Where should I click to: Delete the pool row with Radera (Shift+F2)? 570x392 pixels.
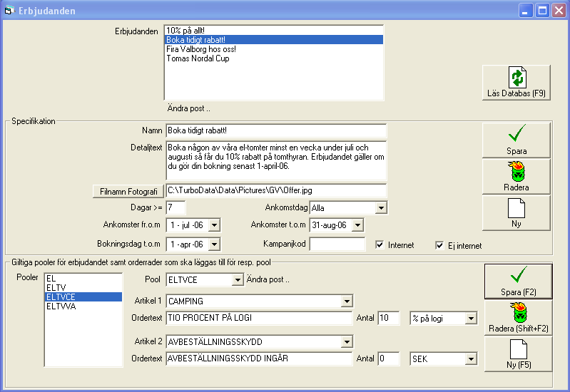(519, 318)
